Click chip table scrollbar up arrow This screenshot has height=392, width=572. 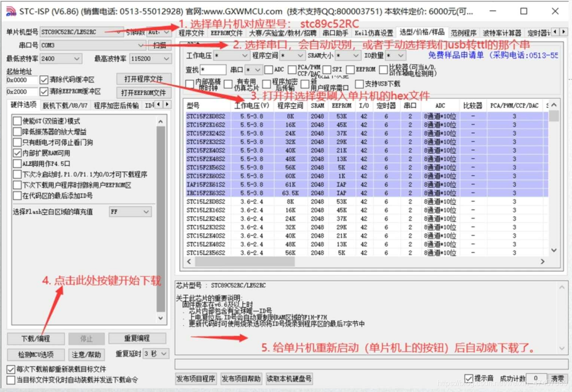[554, 105]
